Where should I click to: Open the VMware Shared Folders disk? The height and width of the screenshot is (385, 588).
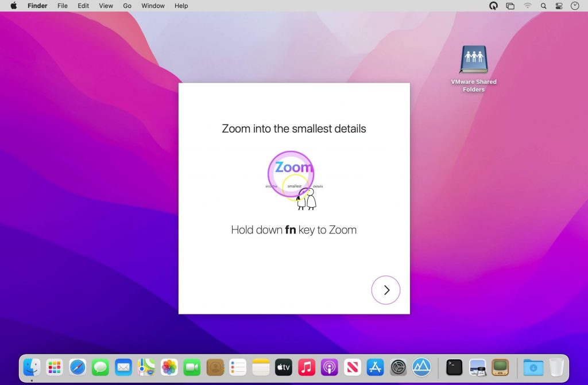(x=473, y=59)
